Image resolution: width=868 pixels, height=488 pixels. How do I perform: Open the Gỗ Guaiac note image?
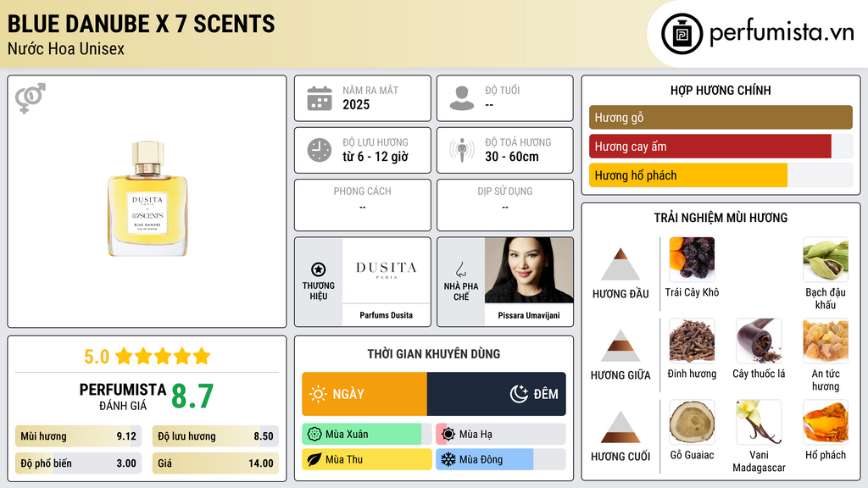pyautogui.click(x=692, y=423)
